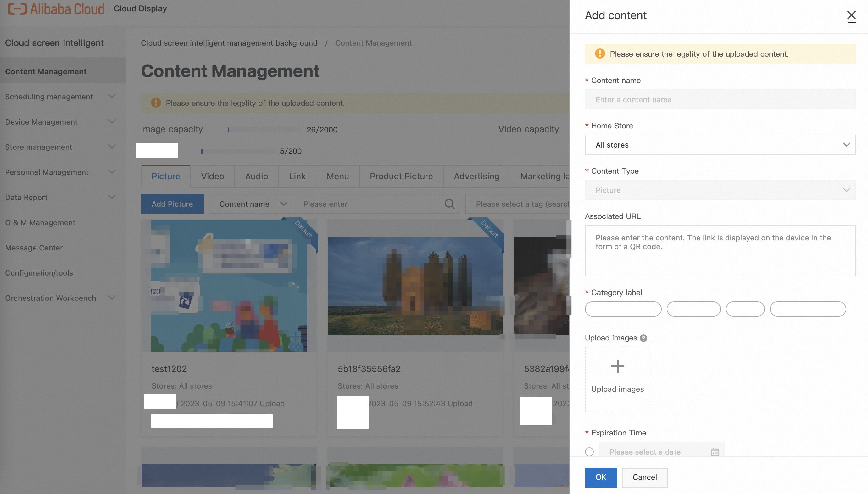Viewport: 868px width, 494px height.
Task: Open the test1202 picture thumbnail
Action: [229, 285]
